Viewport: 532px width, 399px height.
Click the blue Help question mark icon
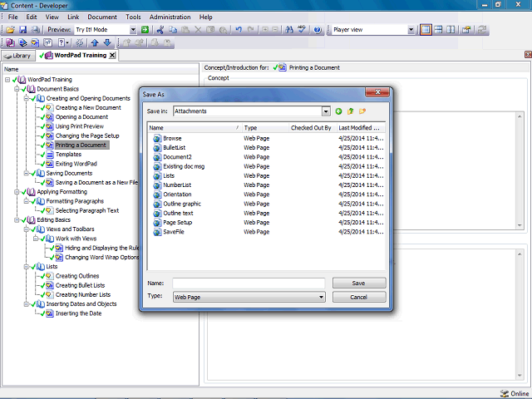coord(318,30)
